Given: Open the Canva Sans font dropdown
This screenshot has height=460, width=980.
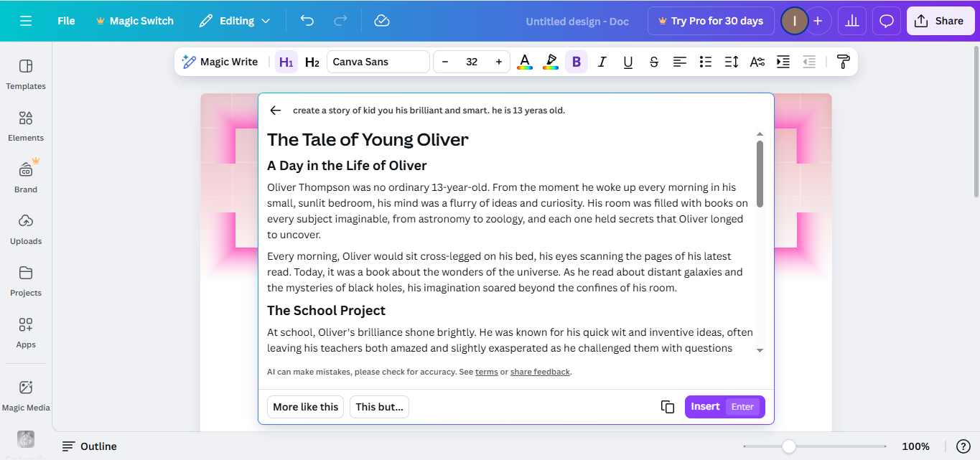Looking at the screenshot, I should [378, 61].
